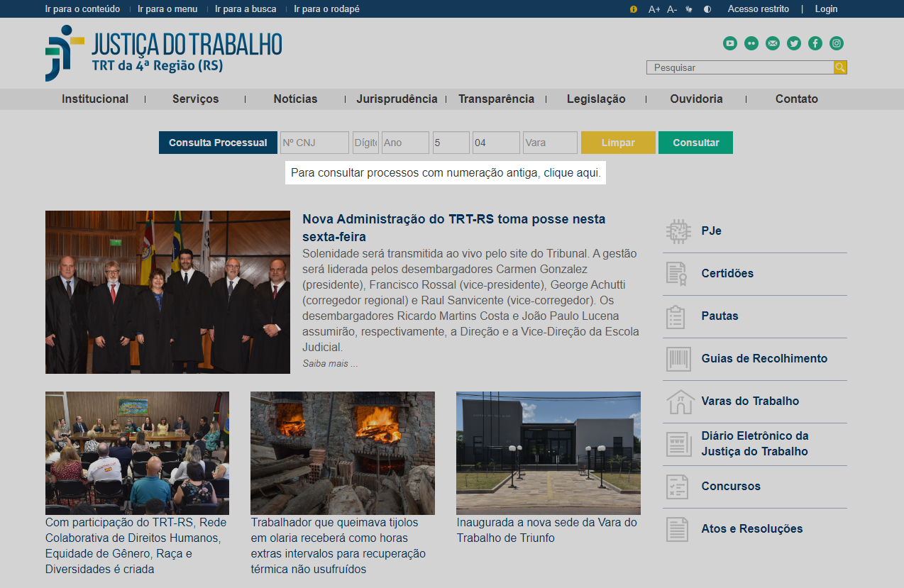
Task: Open the Jurisprudência menu
Action: pos(397,99)
